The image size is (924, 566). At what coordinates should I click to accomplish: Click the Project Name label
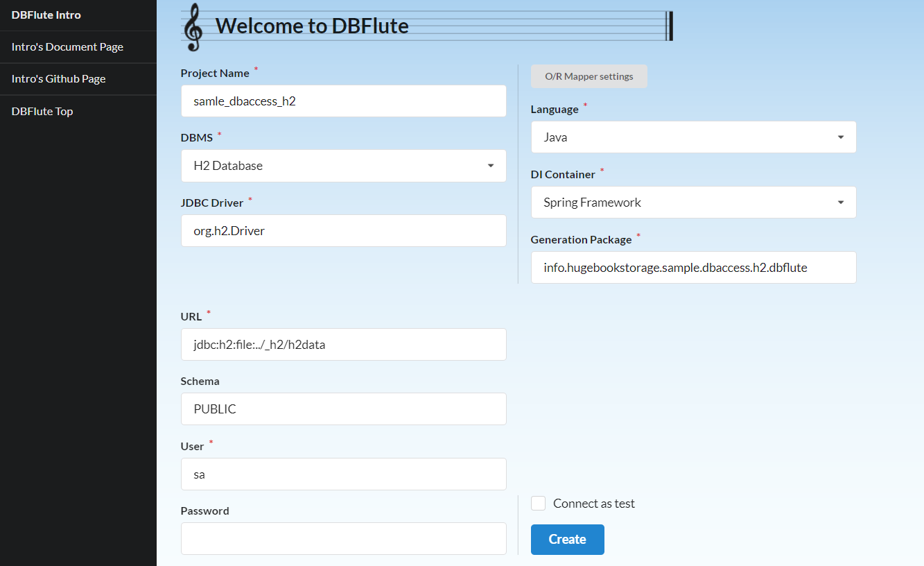(x=215, y=74)
